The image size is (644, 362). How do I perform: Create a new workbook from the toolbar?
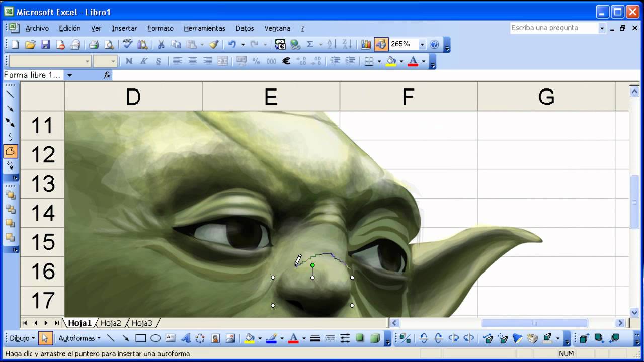[x=15, y=44]
